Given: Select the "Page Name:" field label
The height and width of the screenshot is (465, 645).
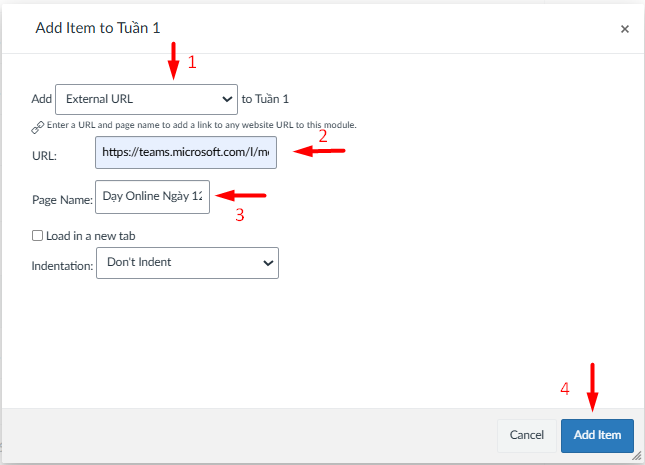Looking at the screenshot, I should click(x=62, y=200).
